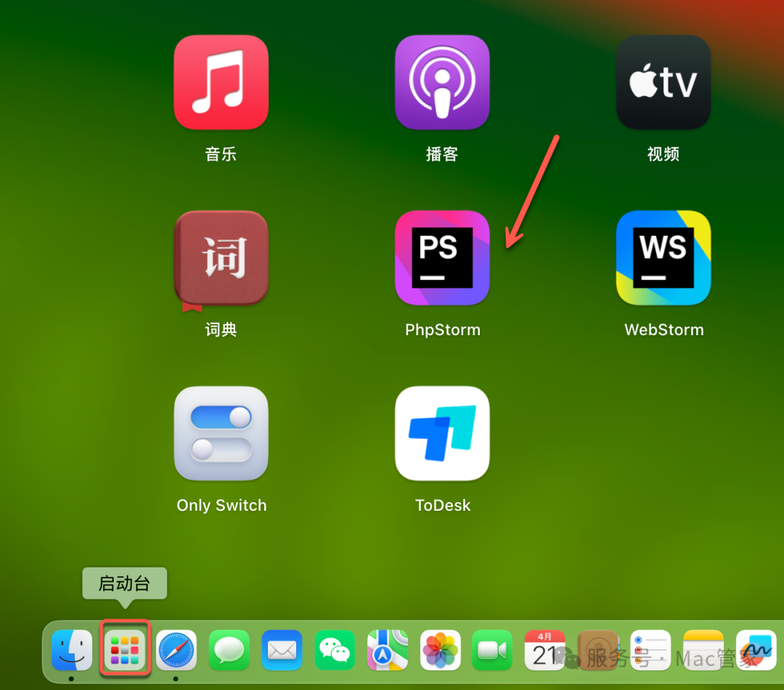Image resolution: width=784 pixels, height=690 pixels.
Task: Open ToDesk remote desktop app
Action: point(442,433)
